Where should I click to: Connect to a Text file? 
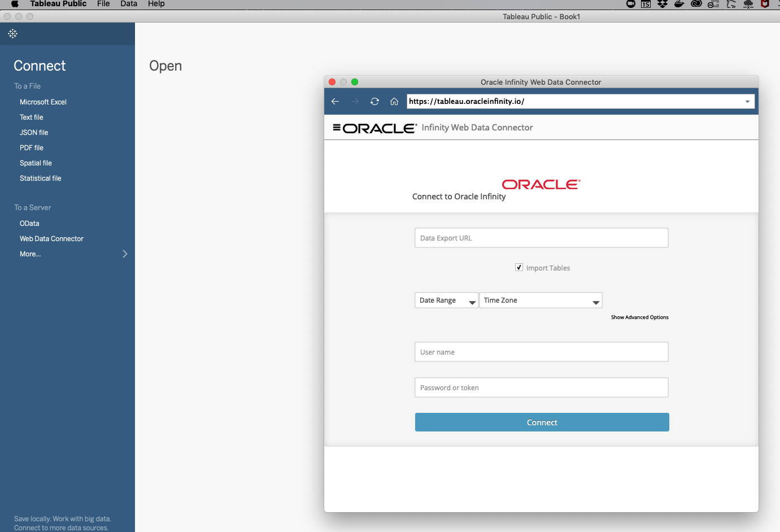pyautogui.click(x=32, y=117)
